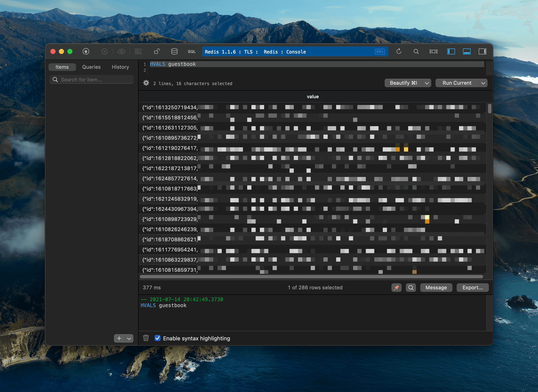Viewport: 538px width, 392px height.
Task: Click the 2021-07-14 timestamp in console log
Action: (x=186, y=300)
